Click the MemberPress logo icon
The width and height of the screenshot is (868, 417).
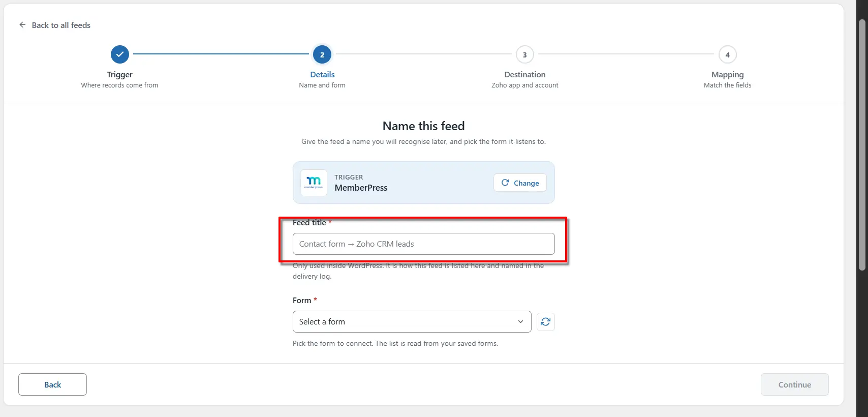coord(314,183)
